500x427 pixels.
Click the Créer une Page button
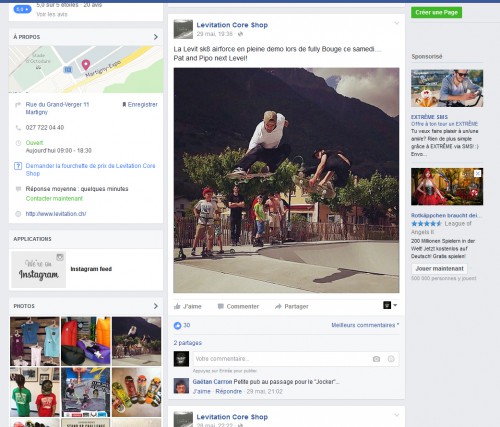pos(436,12)
